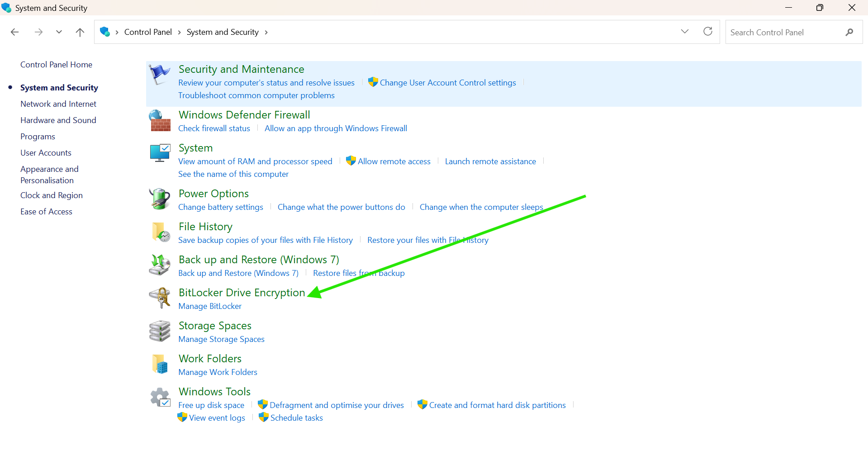Open the Power Options heading
The height and width of the screenshot is (455, 868).
pyautogui.click(x=213, y=194)
